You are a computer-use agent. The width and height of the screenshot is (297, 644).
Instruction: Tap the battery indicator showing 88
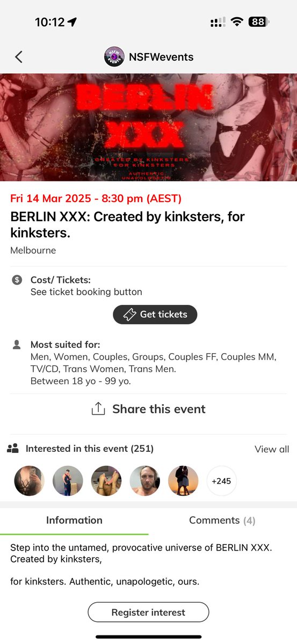[259, 22]
